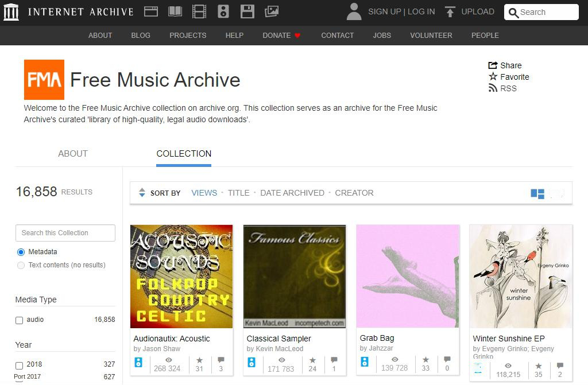Open the Images icon in top bar

click(272, 11)
